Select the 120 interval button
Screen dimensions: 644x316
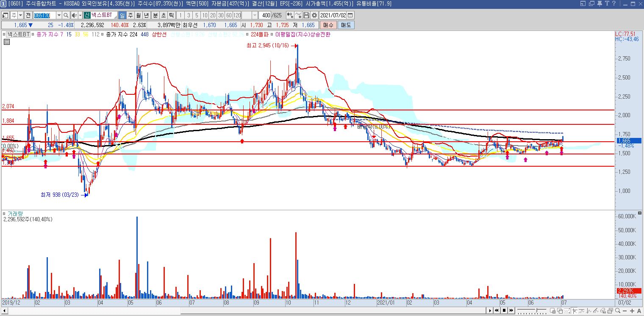pyautogui.click(x=237, y=15)
